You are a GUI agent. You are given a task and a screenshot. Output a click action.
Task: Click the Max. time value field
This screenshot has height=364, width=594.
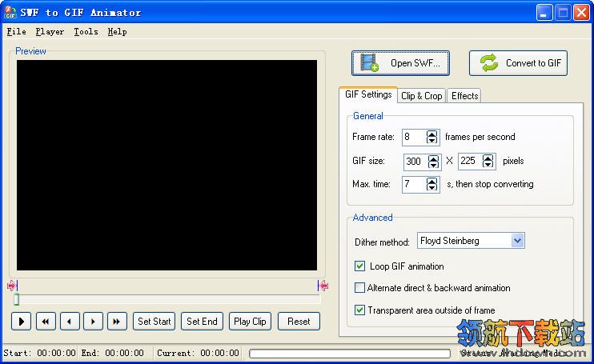point(415,184)
